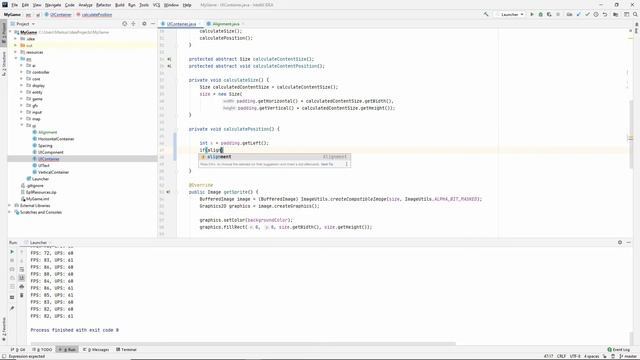Collapse the MyGame root folder
The width and height of the screenshot is (640, 360).
[x=11, y=32]
